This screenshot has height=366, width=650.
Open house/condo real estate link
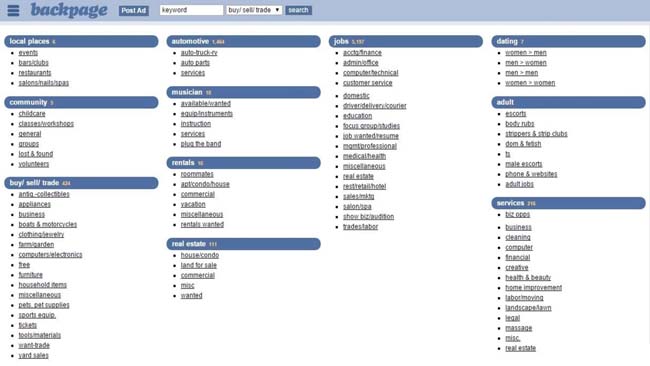(200, 255)
